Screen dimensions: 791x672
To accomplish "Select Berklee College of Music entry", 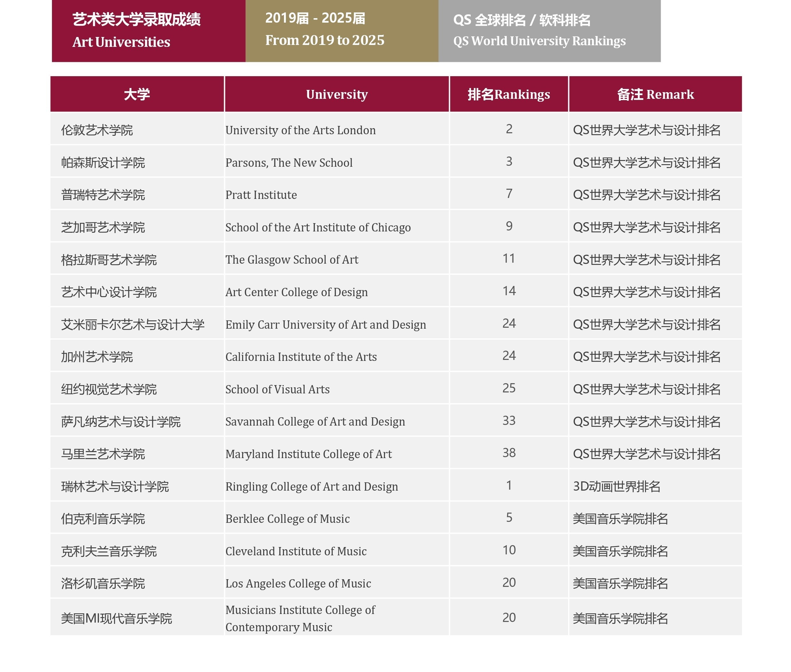I will click(287, 519).
